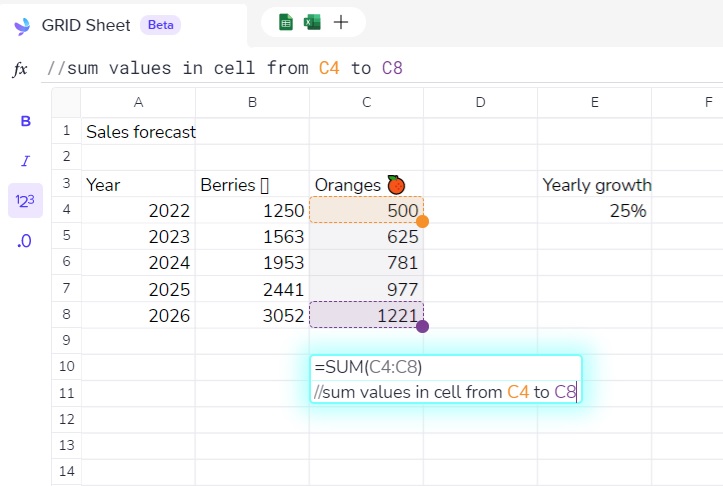Select the Sales forecast cell
Screen dimensions: 723x486
tap(138, 132)
